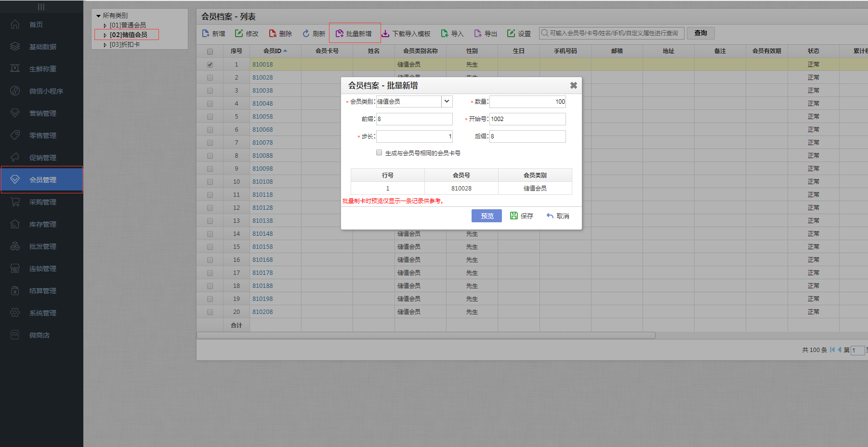Collapse the sidebar with the top handle
This screenshot has height=447, width=868.
[x=41, y=7]
